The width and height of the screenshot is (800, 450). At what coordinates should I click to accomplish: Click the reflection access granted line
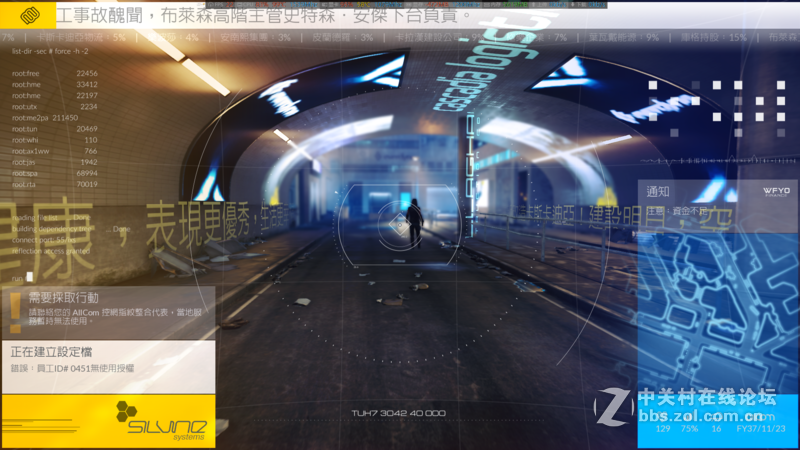(x=51, y=251)
